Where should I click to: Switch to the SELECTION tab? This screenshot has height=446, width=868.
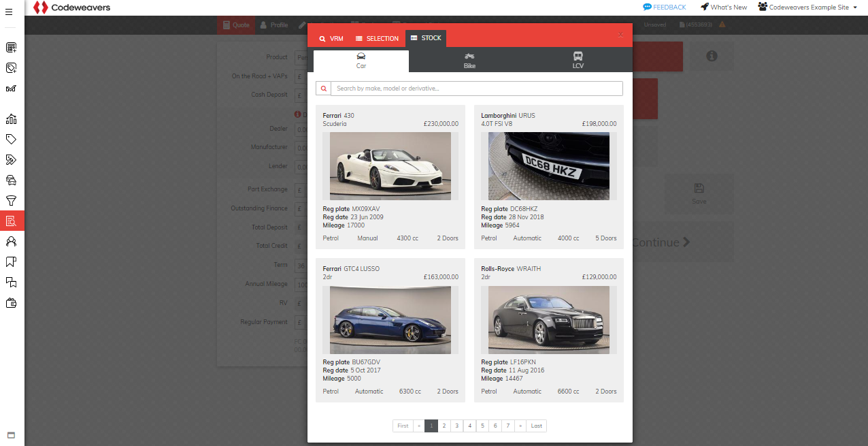[x=377, y=38]
